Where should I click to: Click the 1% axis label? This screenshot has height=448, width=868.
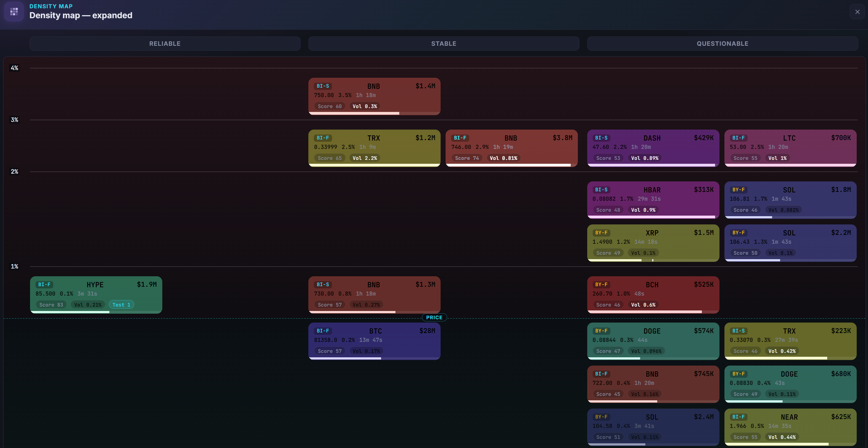point(15,266)
